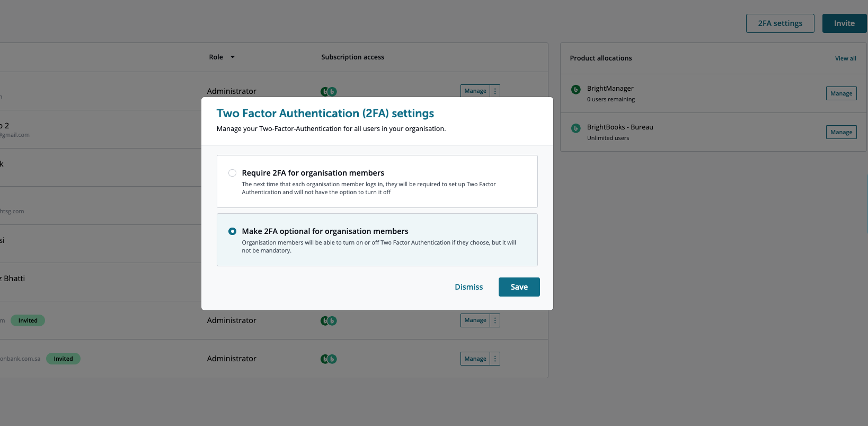Click subscription icons in top Administrator row
868x426 pixels.
pos(329,91)
